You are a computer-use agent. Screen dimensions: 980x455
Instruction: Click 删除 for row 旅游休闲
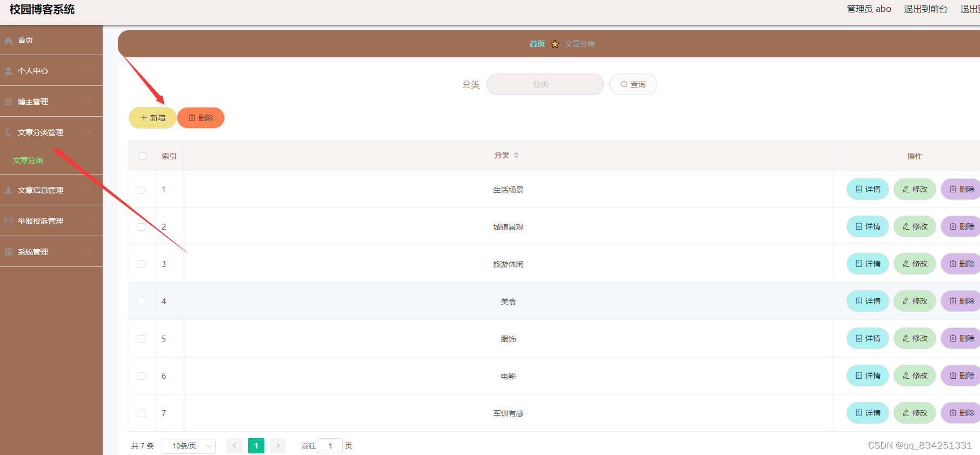click(x=961, y=264)
